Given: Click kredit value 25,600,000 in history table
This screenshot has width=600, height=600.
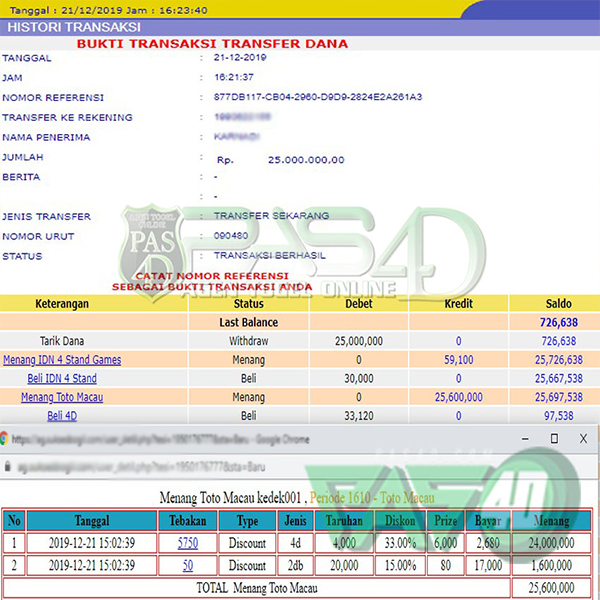Looking at the screenshot, I should pos(458,397).
